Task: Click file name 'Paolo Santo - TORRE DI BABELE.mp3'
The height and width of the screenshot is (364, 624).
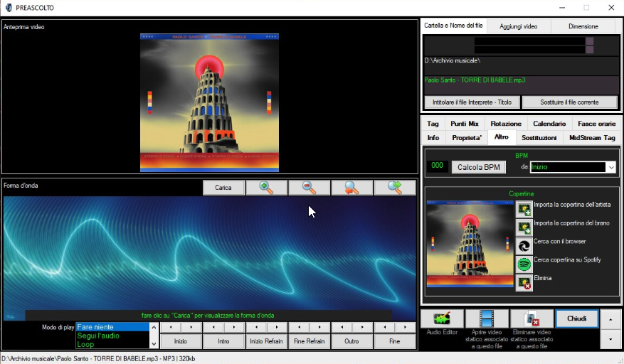Action: coord(475,80)
